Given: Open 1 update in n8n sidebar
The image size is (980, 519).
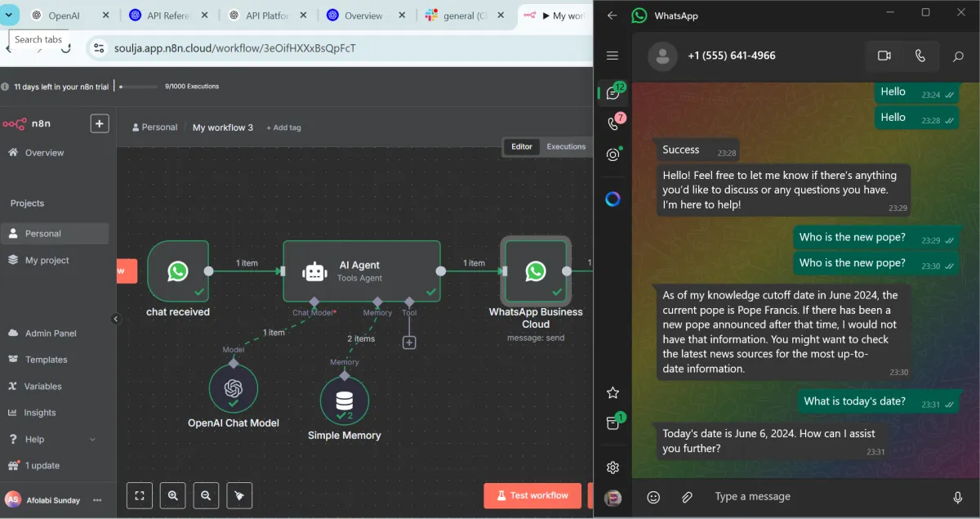Looking at the screenshot, I should click(x=54, y=466).
